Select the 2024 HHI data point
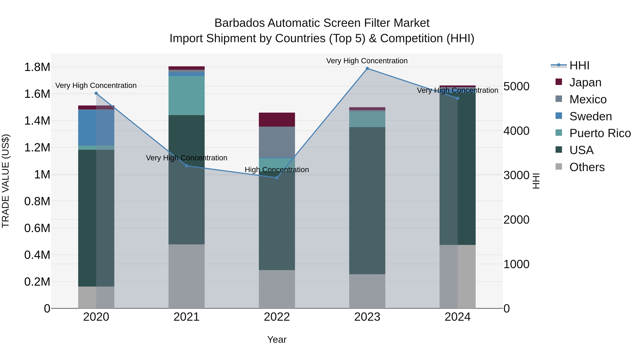 (458, 98)
